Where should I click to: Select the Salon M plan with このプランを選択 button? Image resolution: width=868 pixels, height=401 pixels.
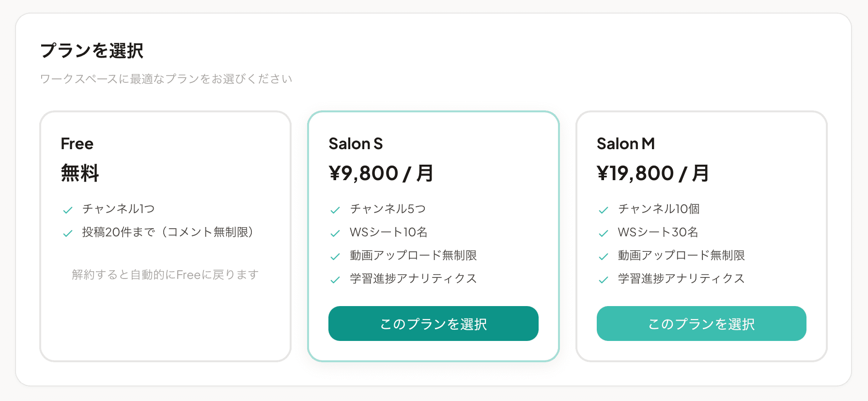click(x=701, y=324)
